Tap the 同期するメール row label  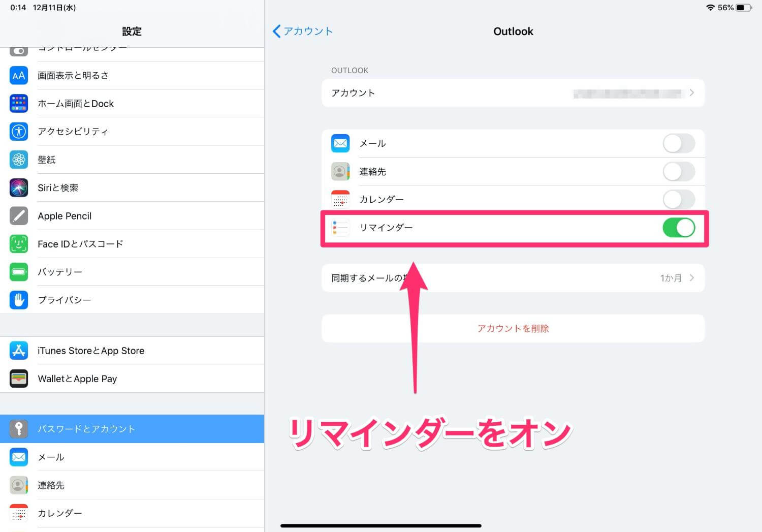(369, 278)
